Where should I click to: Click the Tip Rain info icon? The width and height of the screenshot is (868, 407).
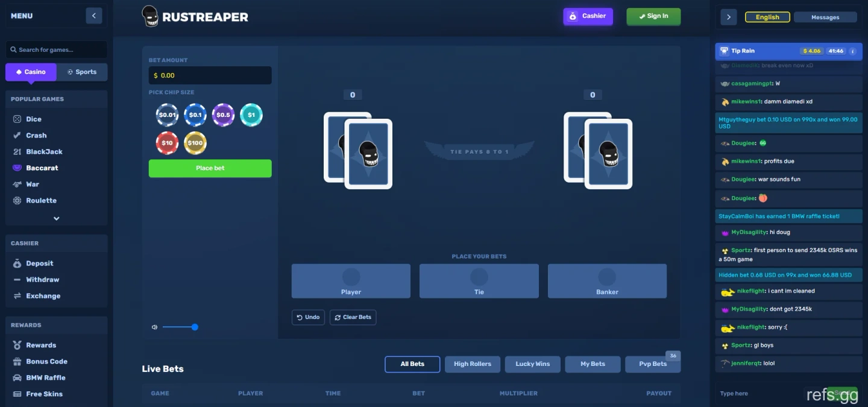pyautogui.click(x=852, y=51)
